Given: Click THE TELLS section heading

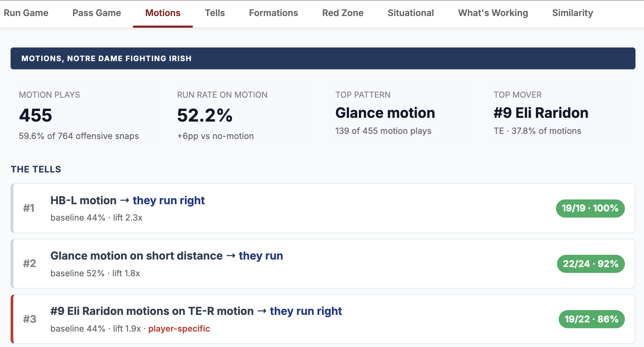Looking at the screenshot, I should coord(36,169).
